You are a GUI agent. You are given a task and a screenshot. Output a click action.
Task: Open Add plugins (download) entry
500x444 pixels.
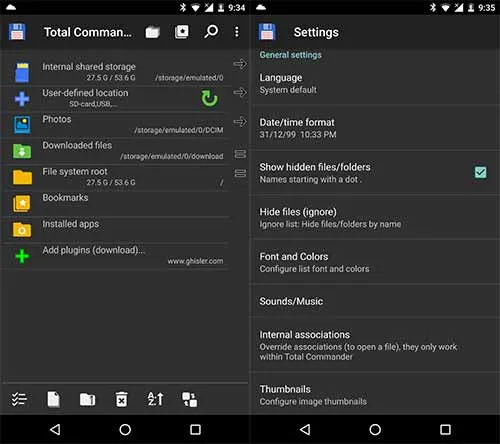click(115, 256)
